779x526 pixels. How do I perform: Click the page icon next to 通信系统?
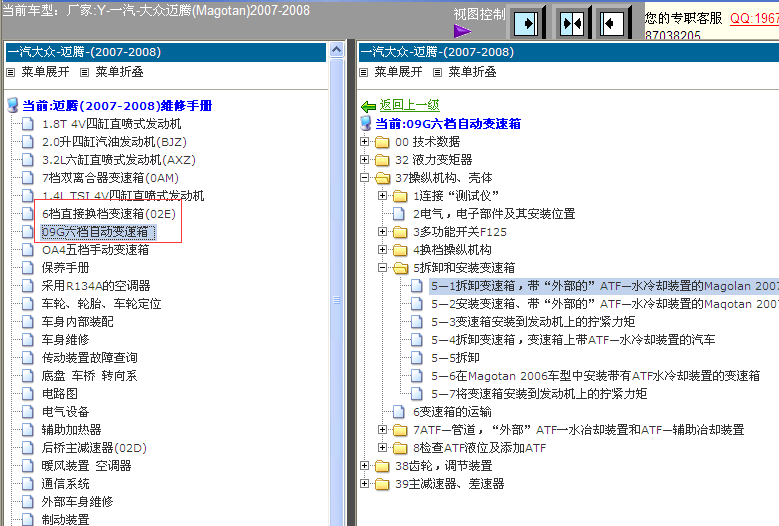(x=28, y=484)
